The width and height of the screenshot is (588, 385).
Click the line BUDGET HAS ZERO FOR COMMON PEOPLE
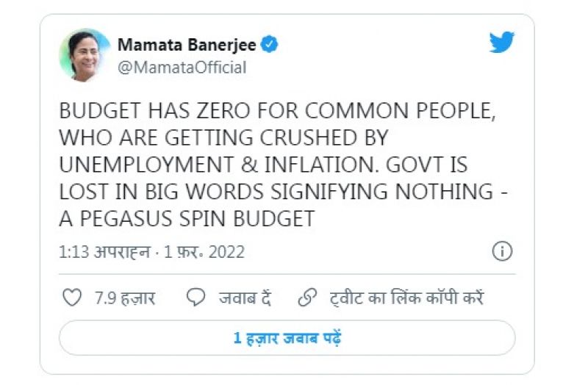coord(275,112)
